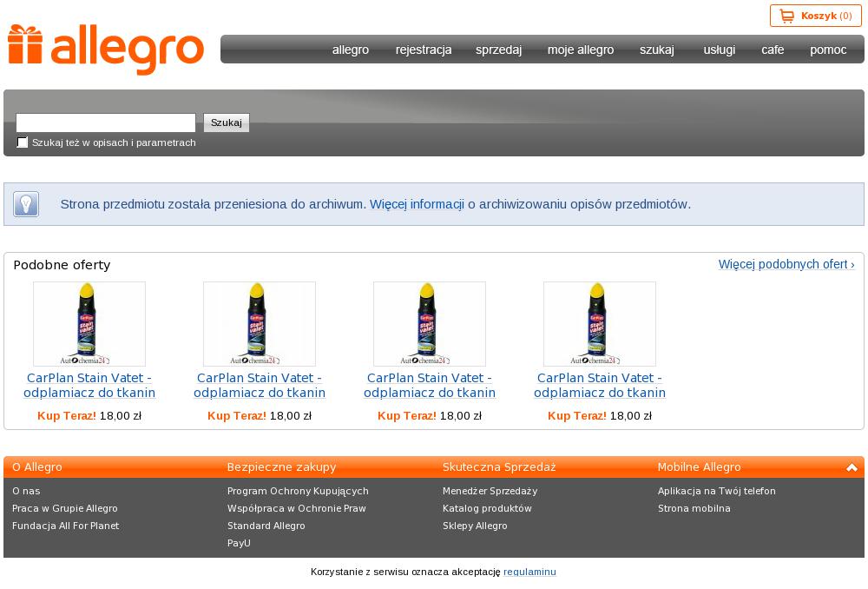Viewport: 868px width, 589px height.
Task: Open the allegro menu item
Action: coord(351,50)
